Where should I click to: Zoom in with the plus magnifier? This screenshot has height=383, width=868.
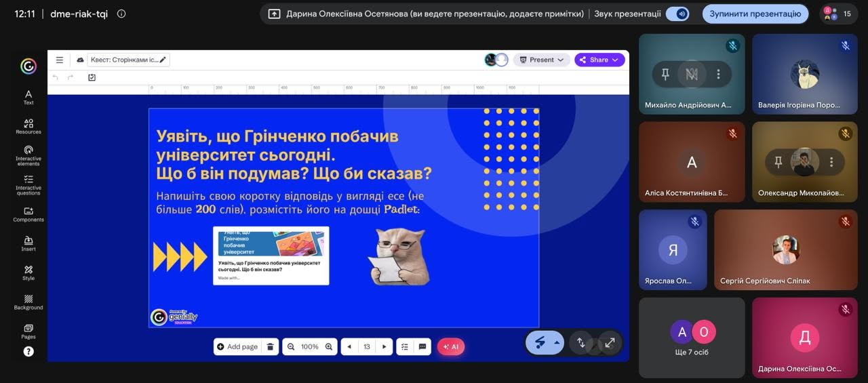[x=329, y=346]
